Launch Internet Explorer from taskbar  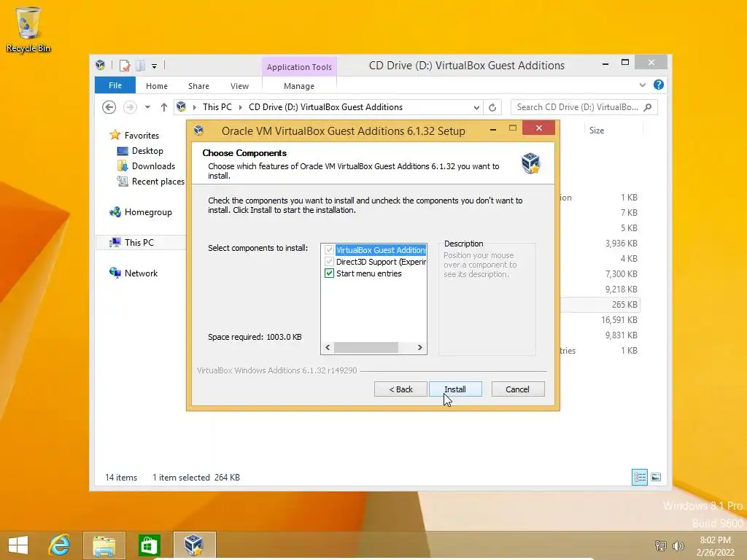[x=59, y=545]
